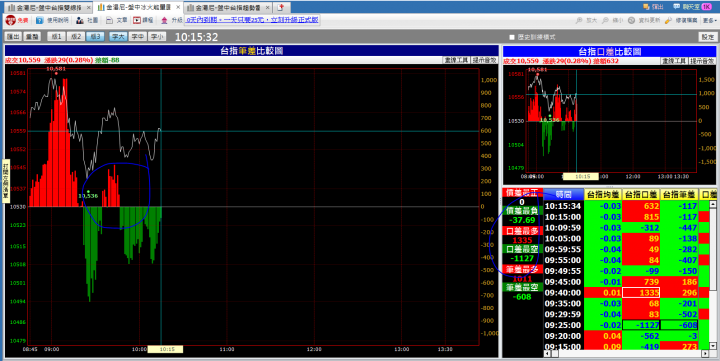Click the 放大 magnifier zoom-in icon
The width and height of the screenshot is (720, 361).
coord(579,20)
